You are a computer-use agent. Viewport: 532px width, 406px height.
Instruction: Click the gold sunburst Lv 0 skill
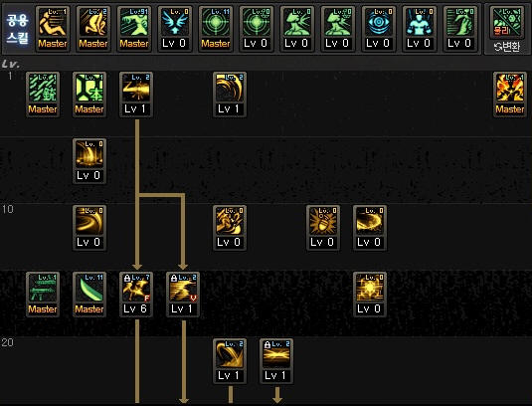pyautogui.click(x=370, y=295)
